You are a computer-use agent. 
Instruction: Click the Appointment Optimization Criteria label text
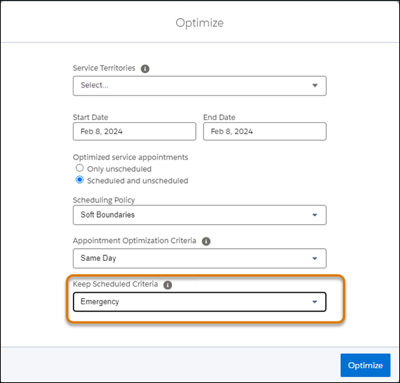(x=134, y=241)
